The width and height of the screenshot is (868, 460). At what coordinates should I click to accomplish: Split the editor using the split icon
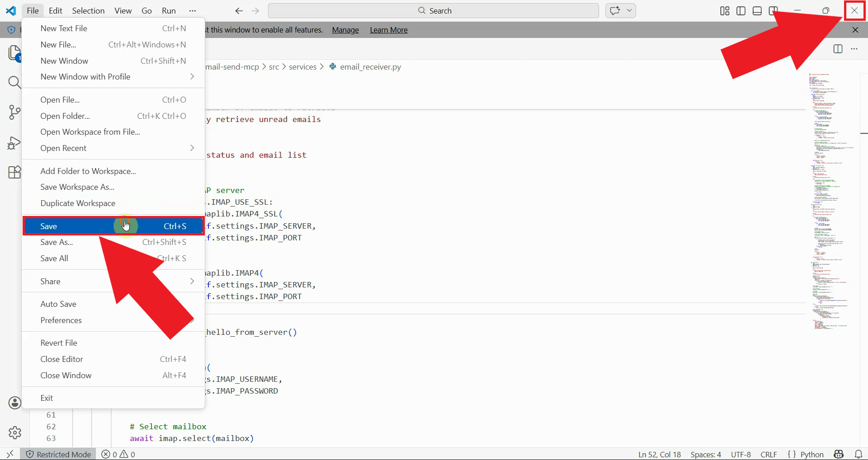tap(838, 49)
